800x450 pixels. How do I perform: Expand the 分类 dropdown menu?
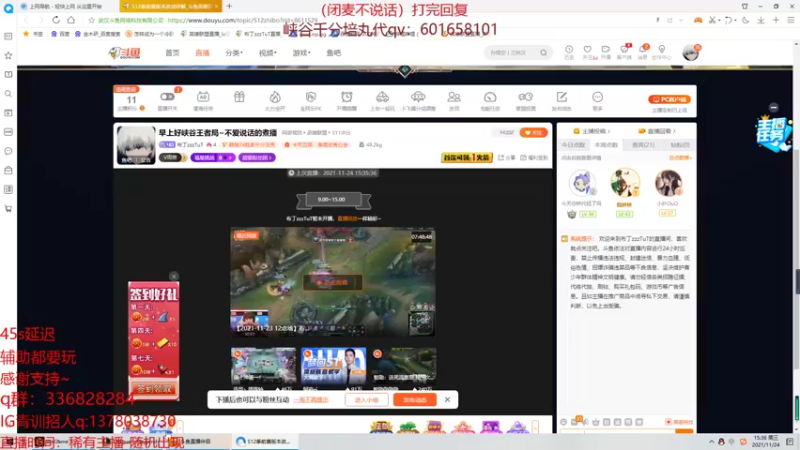tap(234, 53)
